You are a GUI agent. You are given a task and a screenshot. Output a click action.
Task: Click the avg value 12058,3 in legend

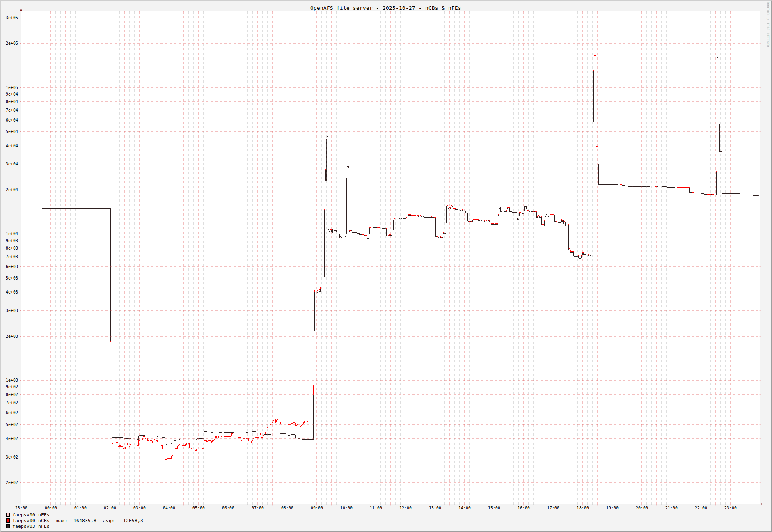(133, 521)
